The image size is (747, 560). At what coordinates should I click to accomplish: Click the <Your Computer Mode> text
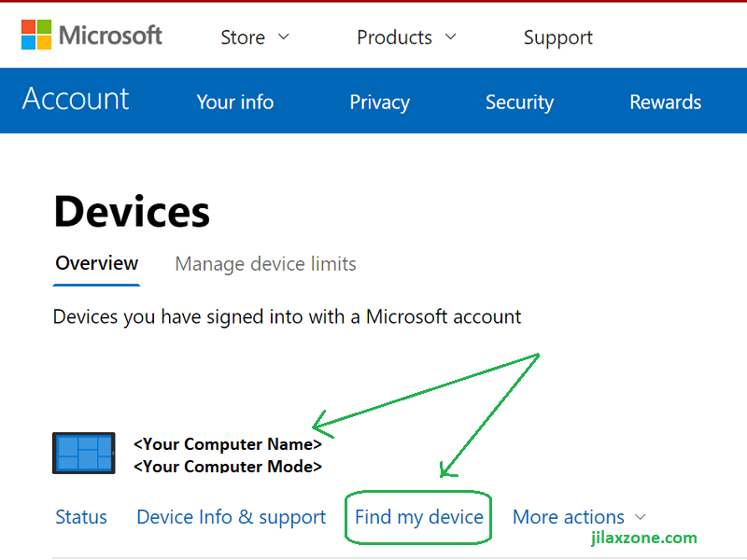(228, 466)
